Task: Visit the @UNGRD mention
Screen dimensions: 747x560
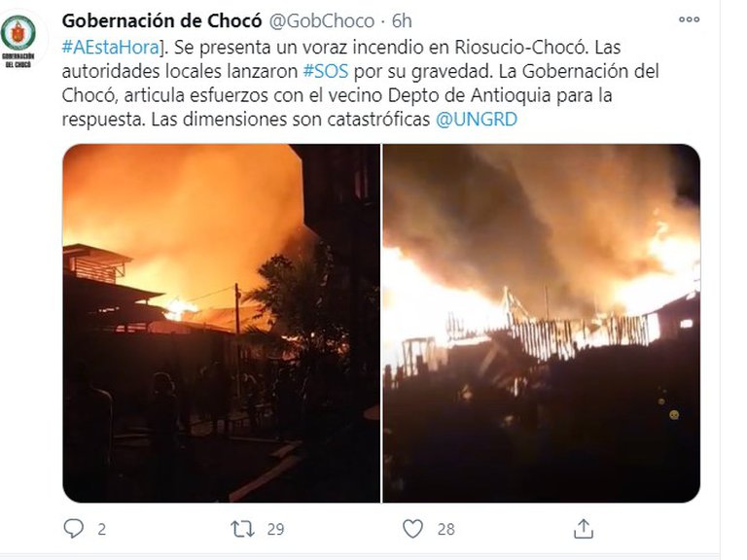Action: coord(477,119)
